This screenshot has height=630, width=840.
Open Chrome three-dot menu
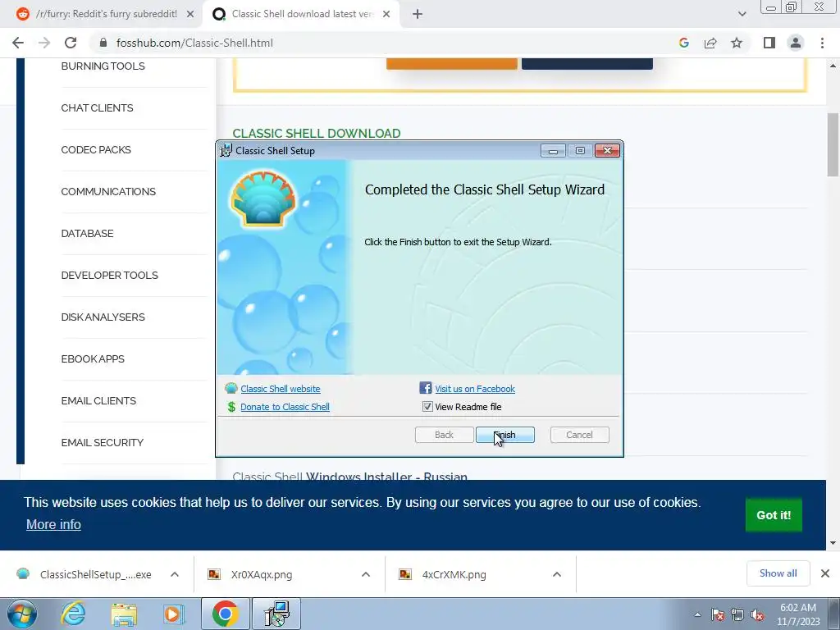[x=822, y=43]
